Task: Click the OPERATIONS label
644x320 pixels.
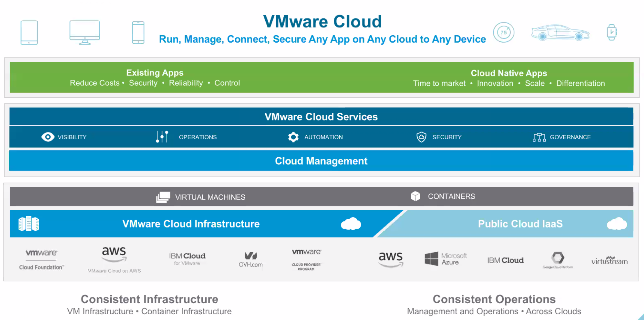Action: 198,137
